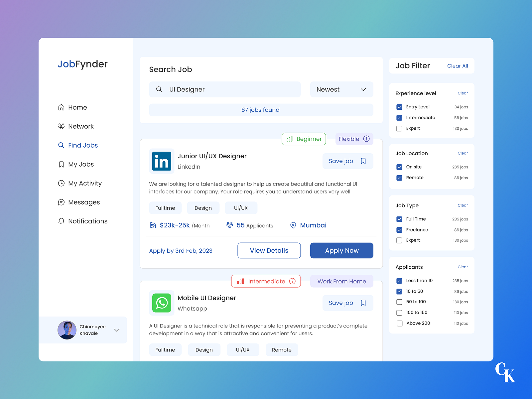Click the LinkedIn logo on Junior UI/UX Designer
Screen dimensions: 532x399
[x=162, y=161]
